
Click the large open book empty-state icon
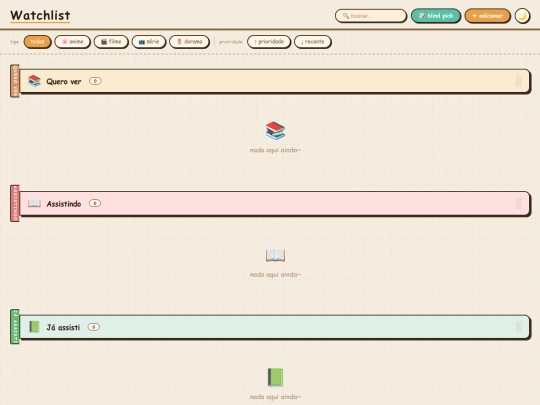click(275, 255)
